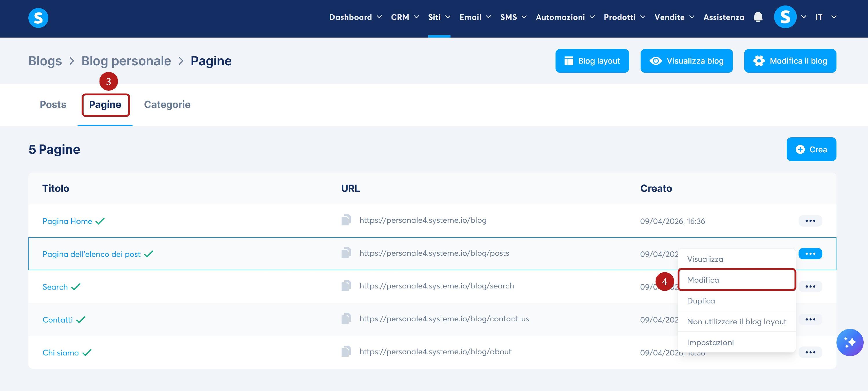
Task: Copy URL icon for blog/about row
Action: click(x=346, y=352)
